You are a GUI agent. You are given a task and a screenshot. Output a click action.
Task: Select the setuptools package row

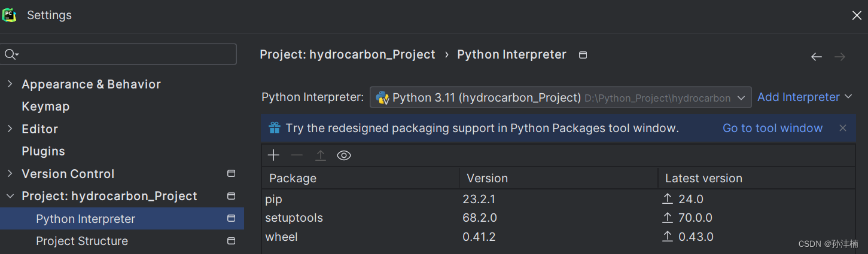359,218
